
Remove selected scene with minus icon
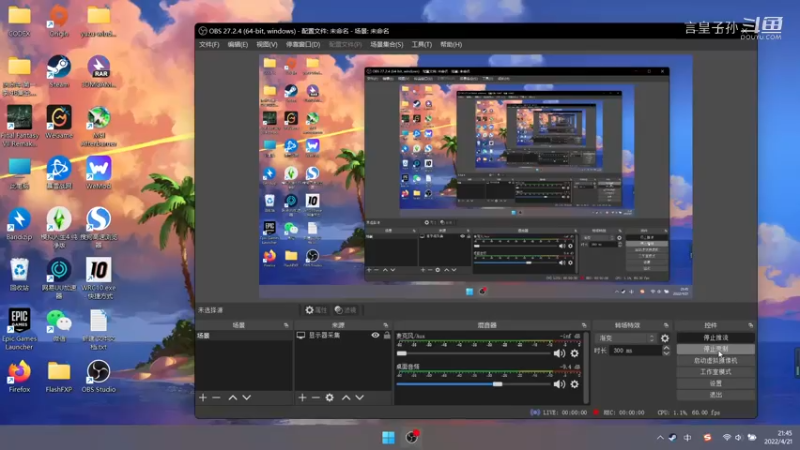(216, 397)
